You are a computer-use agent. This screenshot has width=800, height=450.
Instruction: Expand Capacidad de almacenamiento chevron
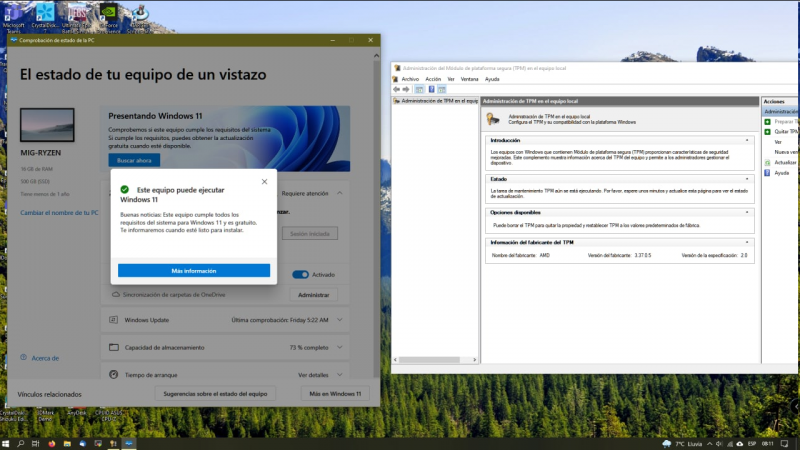(x=340, y=347)
